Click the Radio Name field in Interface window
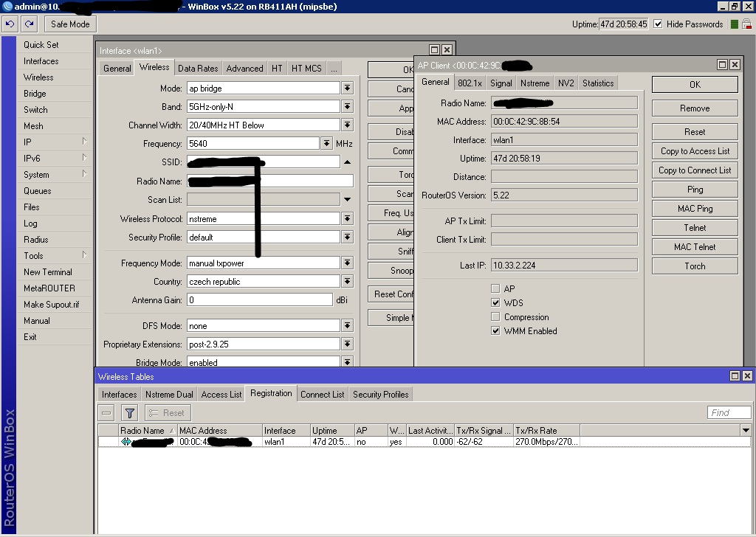The height and width of the screenshot is (537, 756). coord(270,181)
